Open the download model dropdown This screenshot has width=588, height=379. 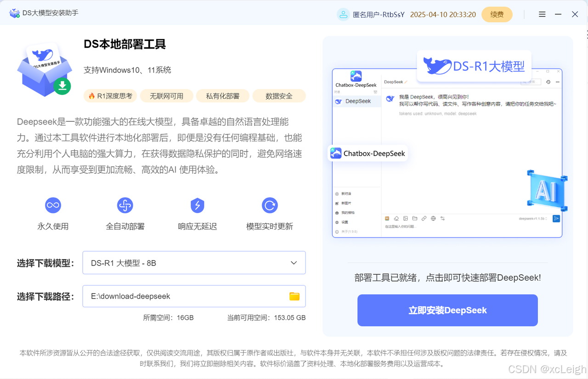(194, 263)
